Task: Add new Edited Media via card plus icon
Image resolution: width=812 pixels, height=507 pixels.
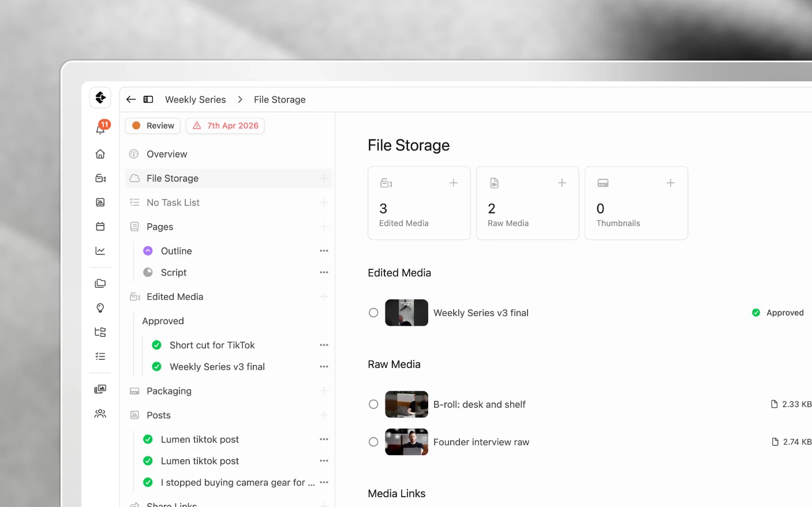Action: [454, 183]
